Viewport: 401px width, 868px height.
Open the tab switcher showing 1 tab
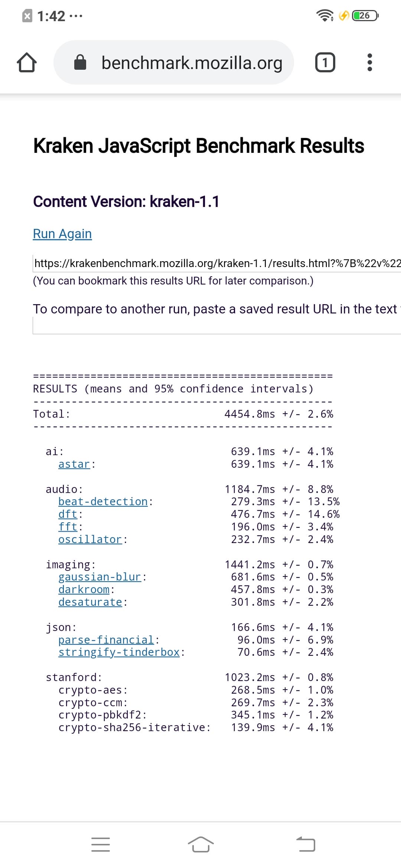coord(325,62)
